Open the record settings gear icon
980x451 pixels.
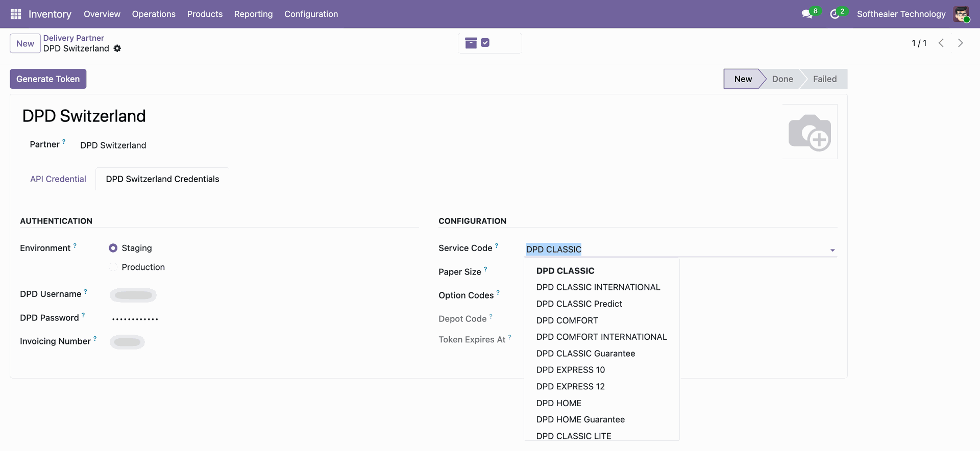coord(117,48)
